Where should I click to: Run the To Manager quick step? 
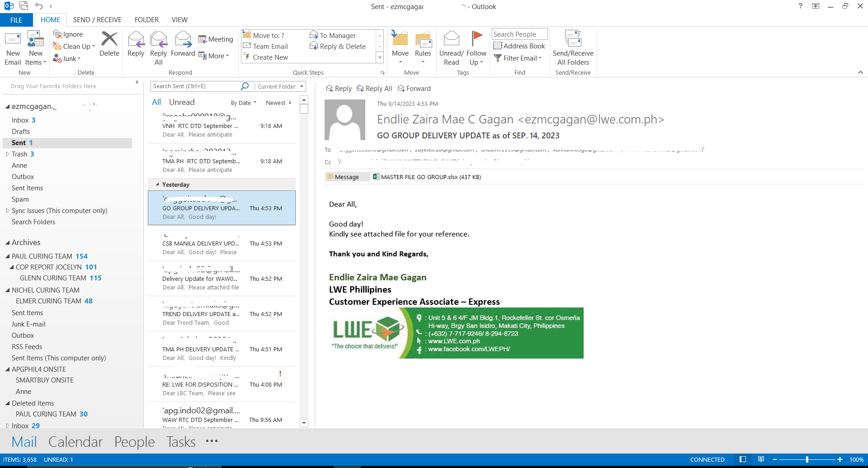pyautogui.click(x=333, y=35)
